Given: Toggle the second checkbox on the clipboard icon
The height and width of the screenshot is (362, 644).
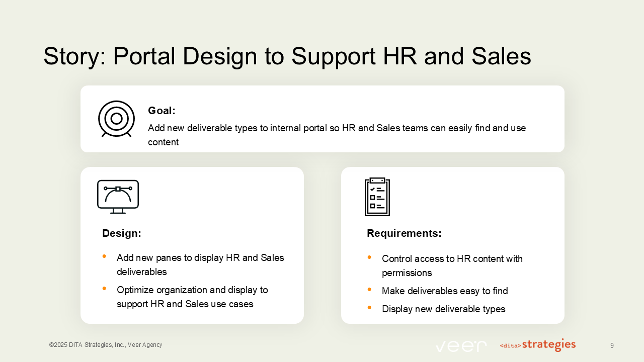Looking at the screenshot, I should [x=372, y=198].
